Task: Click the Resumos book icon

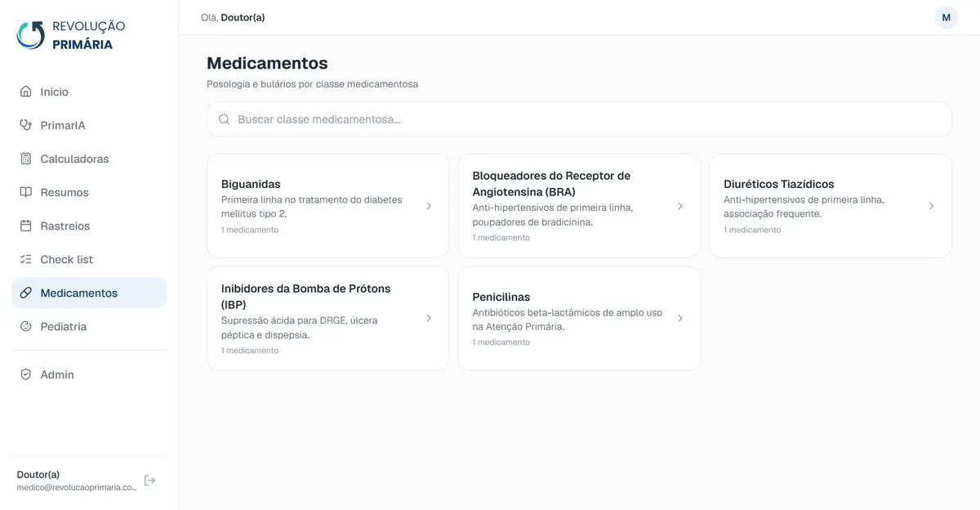Action: (x=25, y=192)
